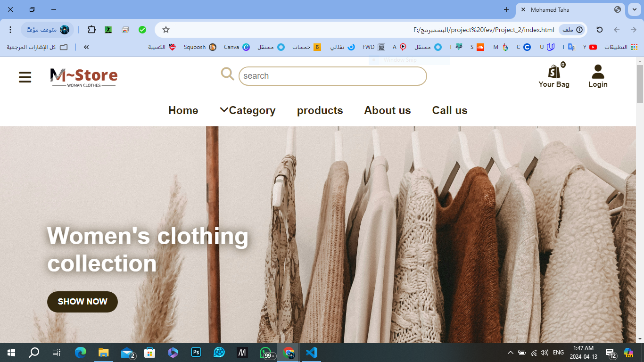The height and width of the screenshot is (362, 644).
Task: Click the magnifying glass search icon
Action: [227, 74]
